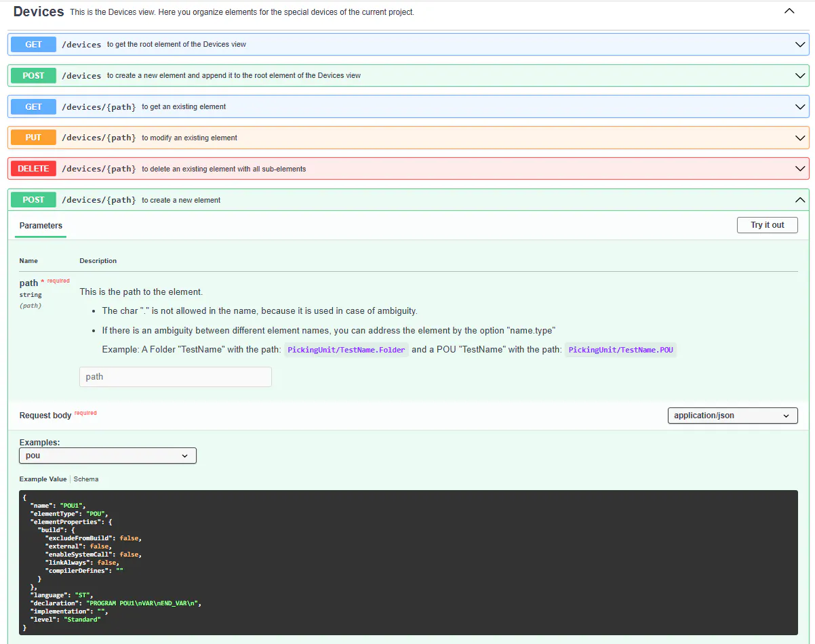Click the POST badge for /devices root

point(33,75)
